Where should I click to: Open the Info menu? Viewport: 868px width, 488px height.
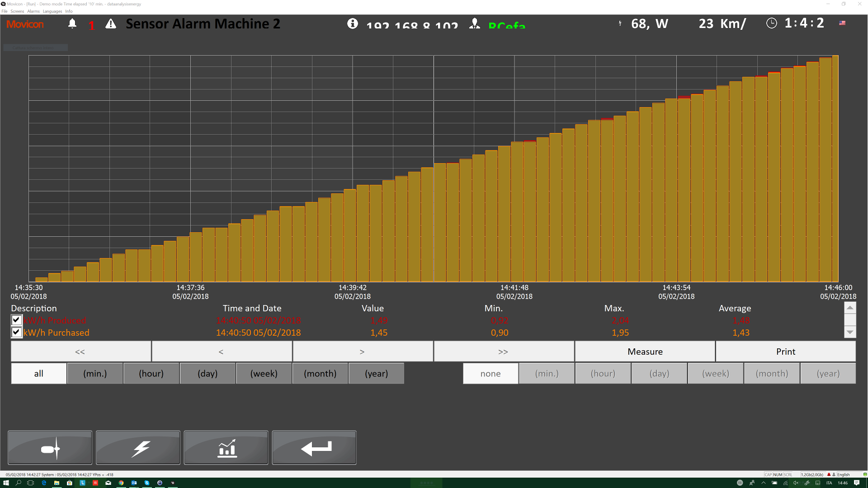(69, 11)
